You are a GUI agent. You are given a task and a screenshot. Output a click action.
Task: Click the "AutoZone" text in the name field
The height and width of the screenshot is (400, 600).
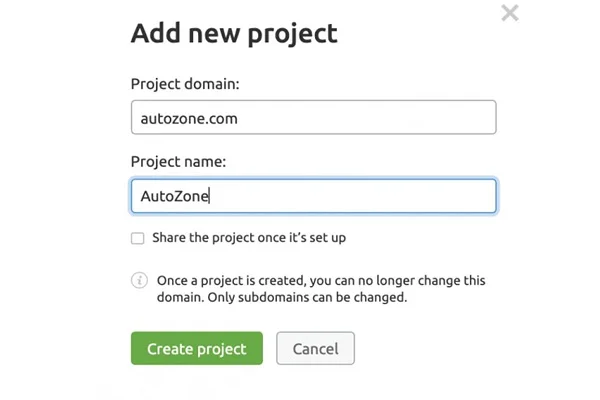pos(175,196)
